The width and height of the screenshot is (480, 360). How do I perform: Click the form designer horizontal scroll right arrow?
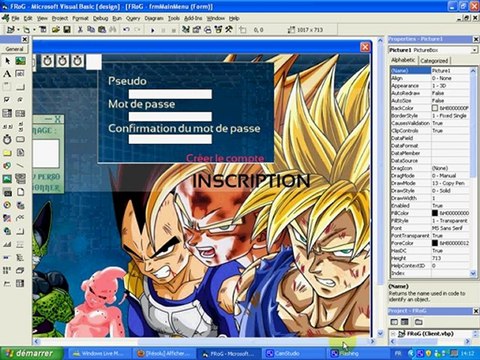click(372, 341)
